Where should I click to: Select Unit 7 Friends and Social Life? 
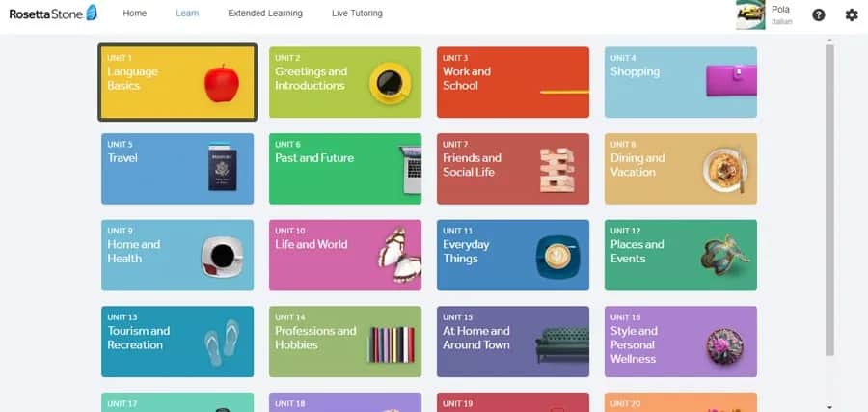pyautogui.click(x=512, y=169)
